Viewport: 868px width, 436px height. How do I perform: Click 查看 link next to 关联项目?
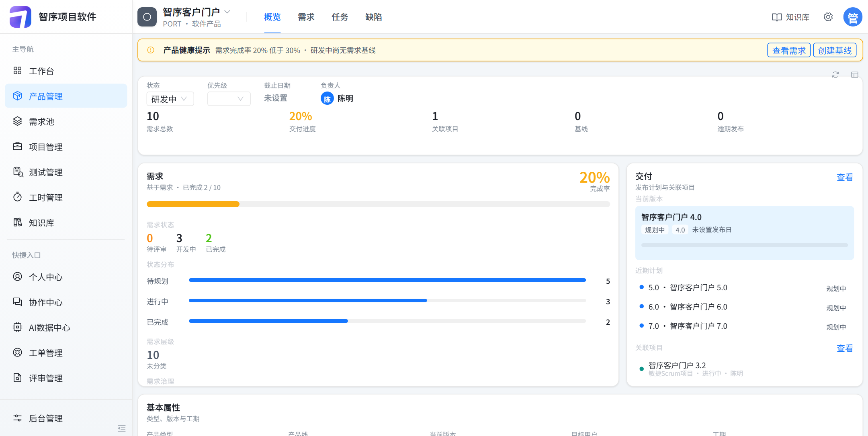coord(845,348)
